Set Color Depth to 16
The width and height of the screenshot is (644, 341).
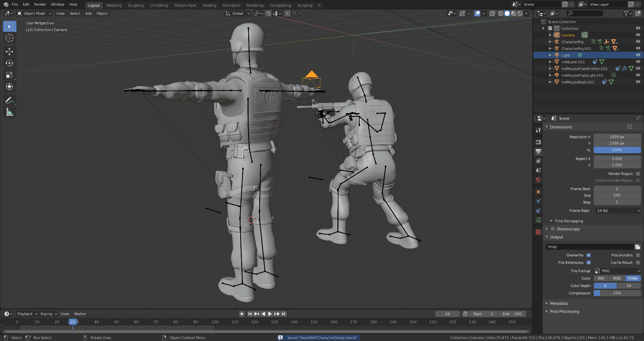629,286
